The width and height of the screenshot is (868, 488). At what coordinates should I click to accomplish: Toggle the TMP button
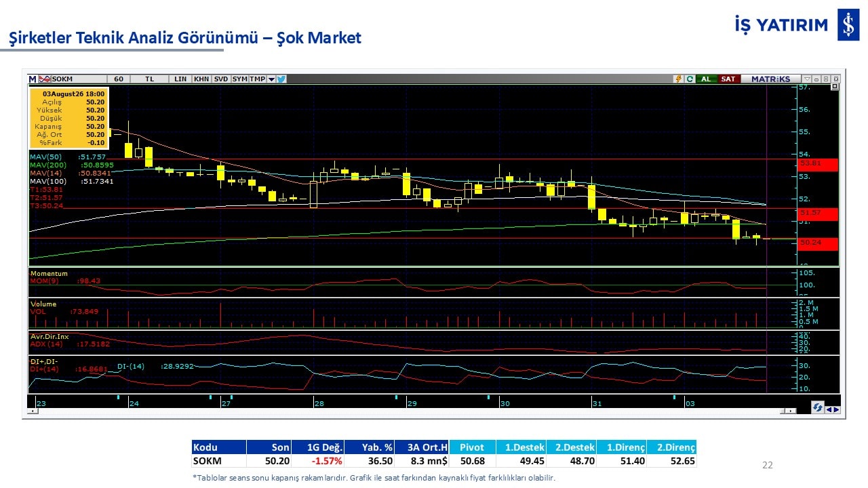258,79
